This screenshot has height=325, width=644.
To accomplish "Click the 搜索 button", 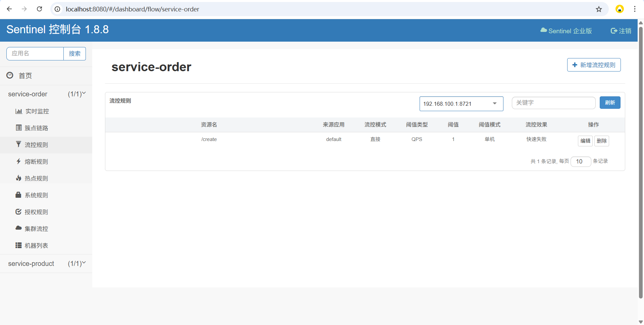I will point(74,54).
